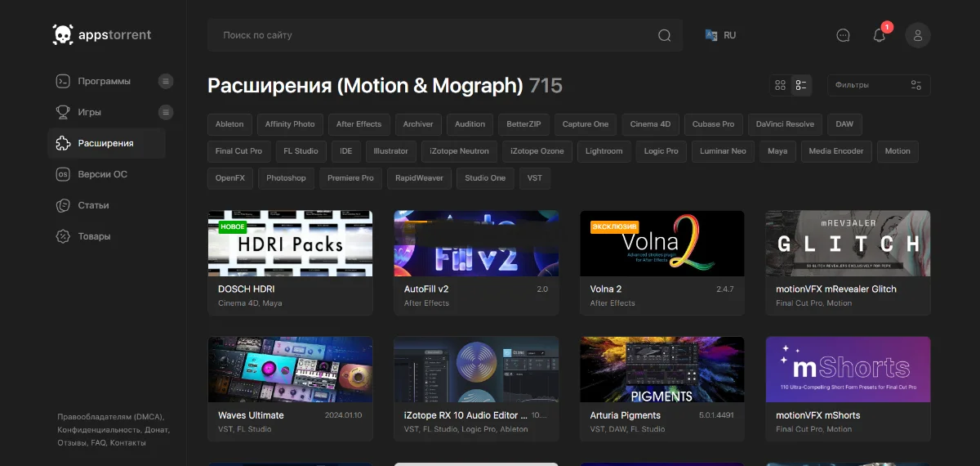Viewport: 980px width, 466px height.
Task: Click the 2.4.7 version of Volna 2
Action: click(x=725, y=289)
